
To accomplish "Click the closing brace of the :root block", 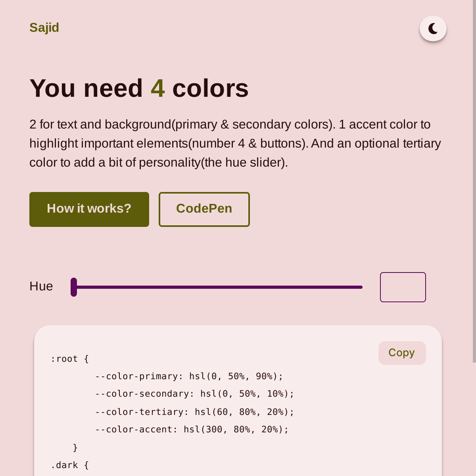I will 75,448.
